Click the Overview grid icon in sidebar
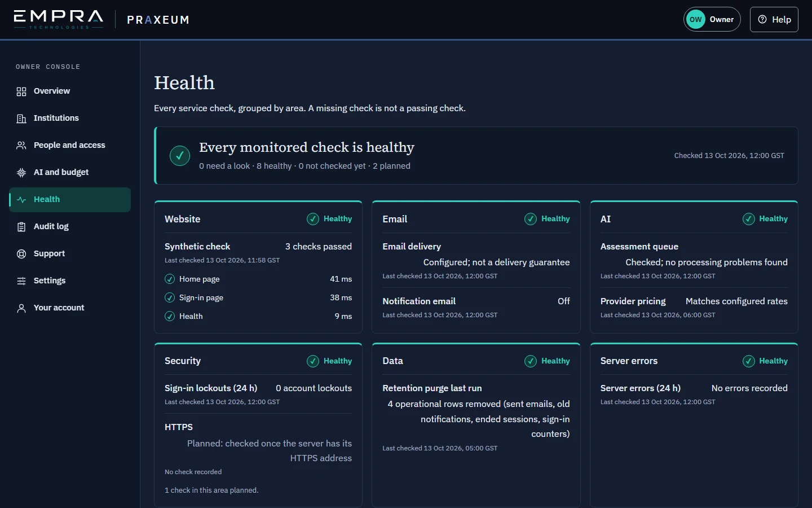812x508 pixels. click(21, 91)
